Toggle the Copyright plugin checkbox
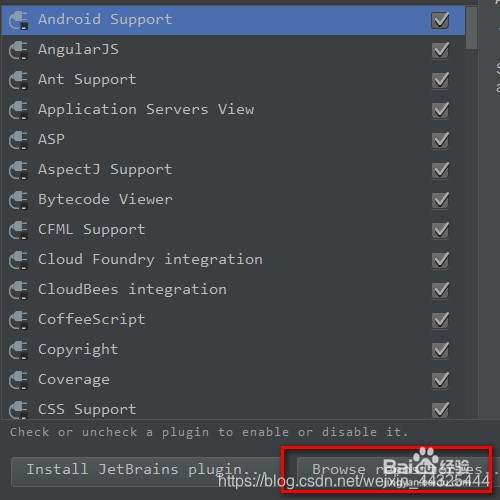500x500 pixels. tap(440, 350)
